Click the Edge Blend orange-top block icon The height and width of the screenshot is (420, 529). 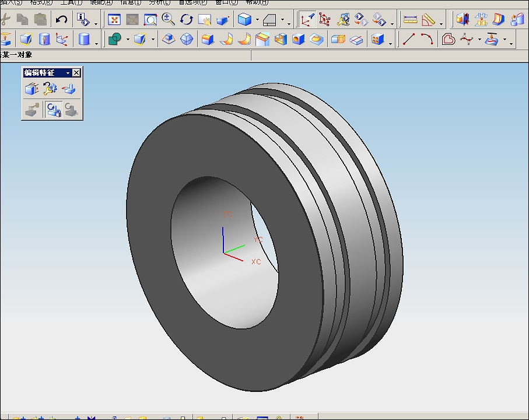click(x=208, y=39)
